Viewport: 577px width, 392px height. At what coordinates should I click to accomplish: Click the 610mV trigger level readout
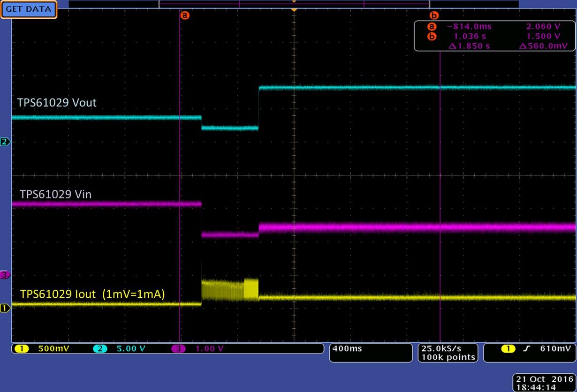[x=555, y=349]
